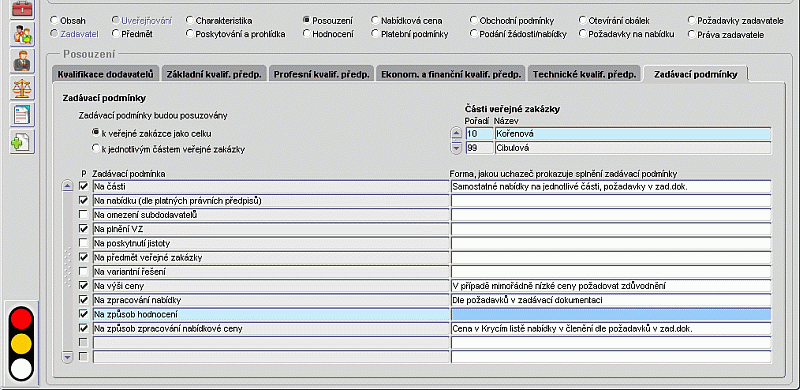This screenshot has height=390, width=800.
Task: Edit form field 'Cena v Krycím listě nabídky'
Action: (x=611, y=328)
